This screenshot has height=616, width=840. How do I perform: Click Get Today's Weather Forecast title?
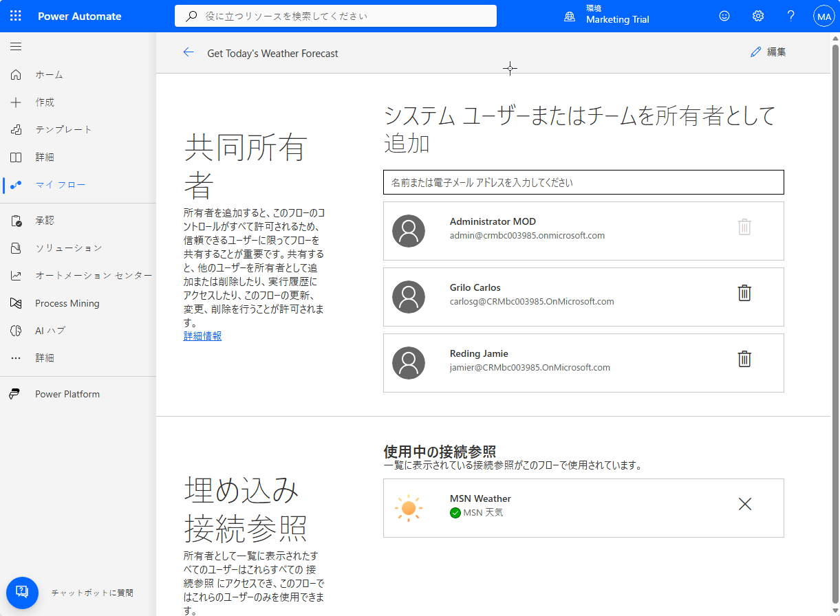coord(272,53)
